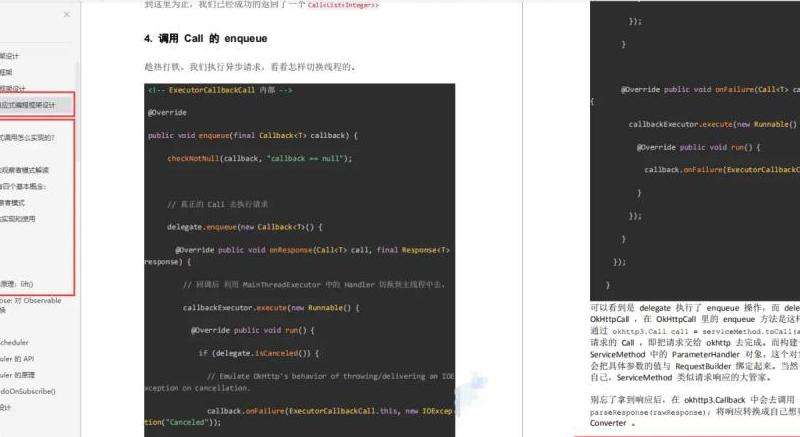Viewport: 800px width, 437px height.
Task: Open the 实现和使用 outline entry
Action: 19,218
